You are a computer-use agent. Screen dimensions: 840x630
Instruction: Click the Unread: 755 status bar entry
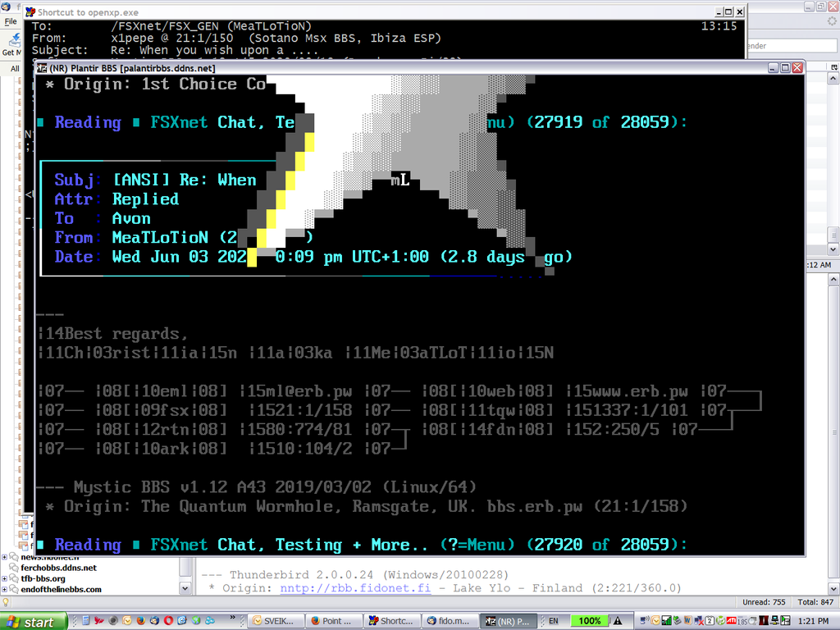(x=764, y=602)
